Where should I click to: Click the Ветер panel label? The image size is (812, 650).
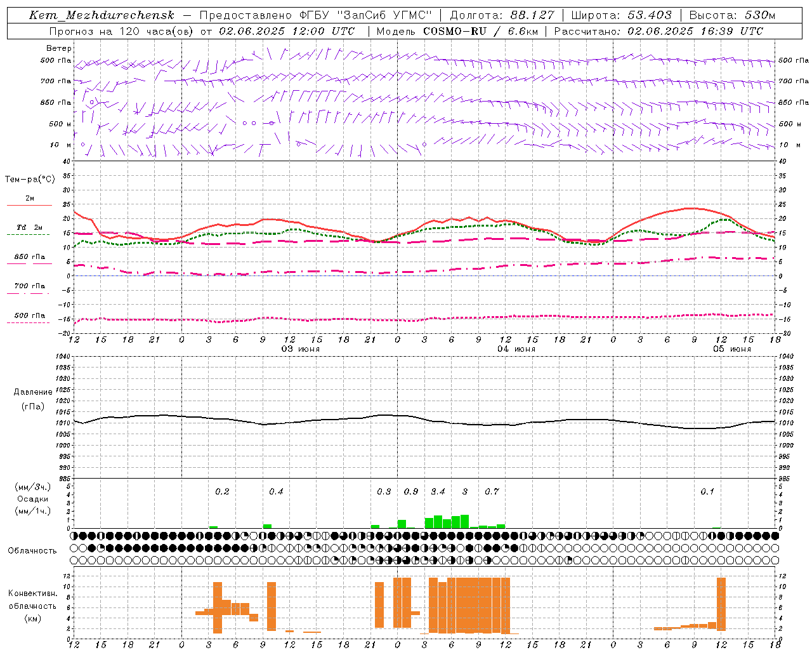[x=59, y=48]
